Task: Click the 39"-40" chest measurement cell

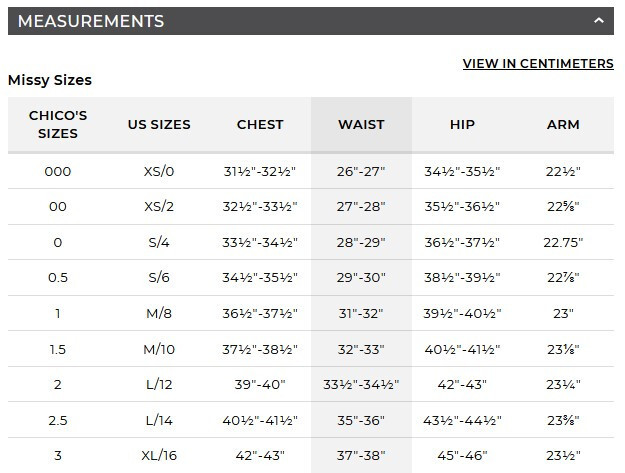Action: 260,385
